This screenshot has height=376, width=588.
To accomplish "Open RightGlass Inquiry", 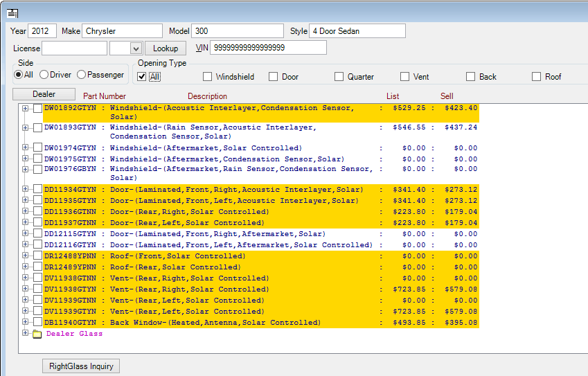I will pos(81,366).
